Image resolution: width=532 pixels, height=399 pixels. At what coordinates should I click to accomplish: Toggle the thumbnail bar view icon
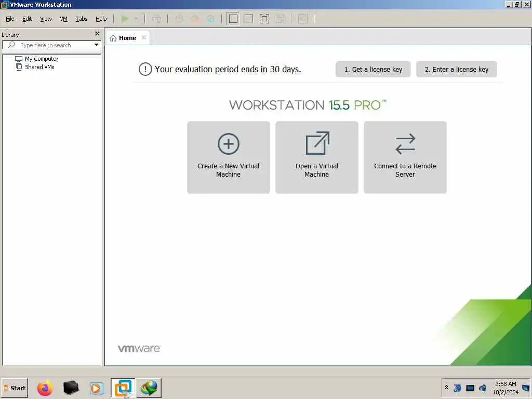pos(249,19)
